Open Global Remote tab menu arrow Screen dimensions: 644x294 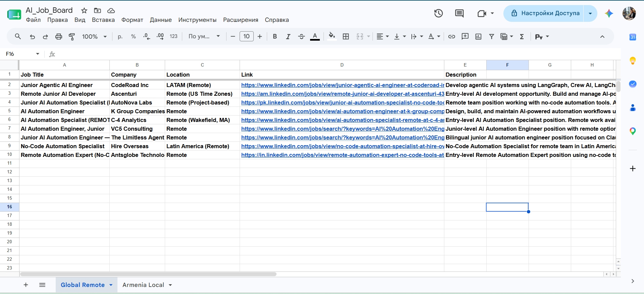pos(111,285)
